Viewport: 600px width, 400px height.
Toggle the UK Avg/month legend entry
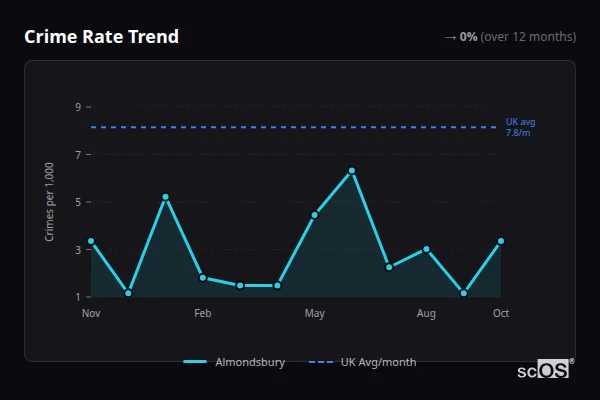coord(362,362)
